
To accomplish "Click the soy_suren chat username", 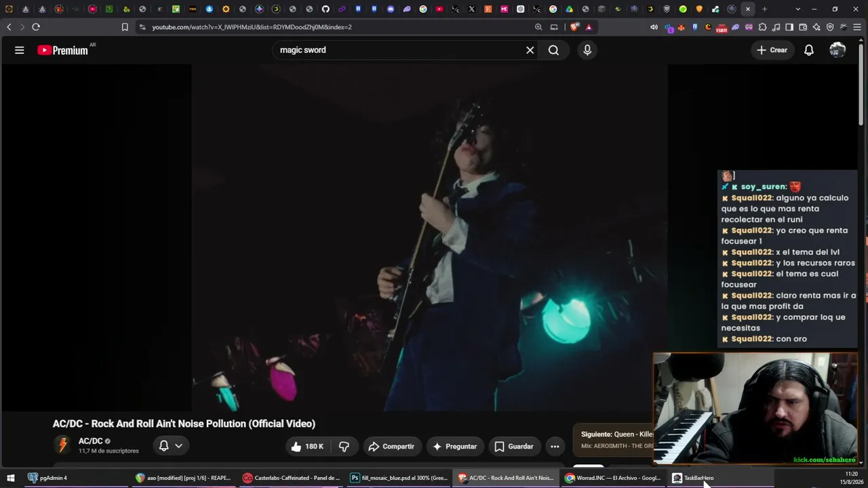I will (x=764, y=187).
